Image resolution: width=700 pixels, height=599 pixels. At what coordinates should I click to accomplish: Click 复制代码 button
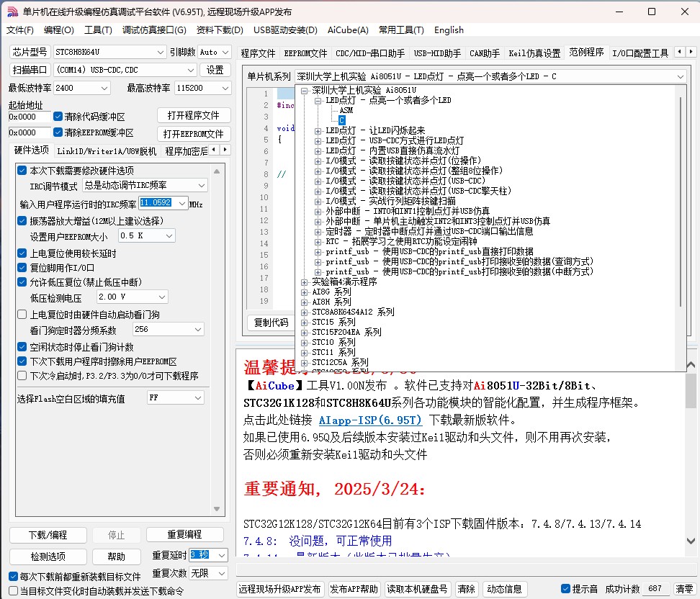coord(271,323)
